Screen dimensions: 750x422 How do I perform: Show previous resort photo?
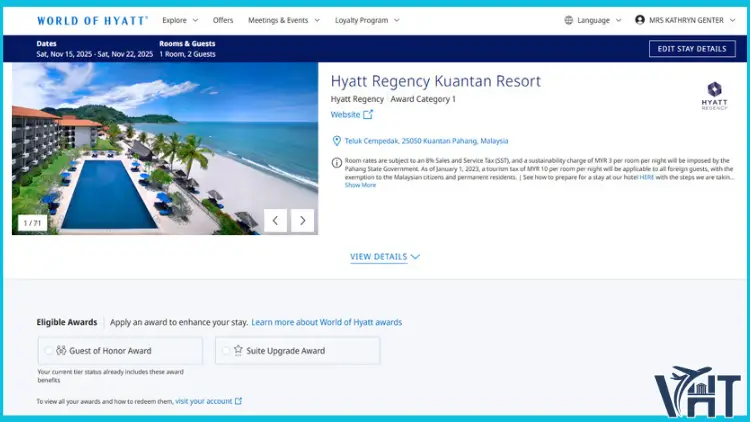tap(276, 221)
